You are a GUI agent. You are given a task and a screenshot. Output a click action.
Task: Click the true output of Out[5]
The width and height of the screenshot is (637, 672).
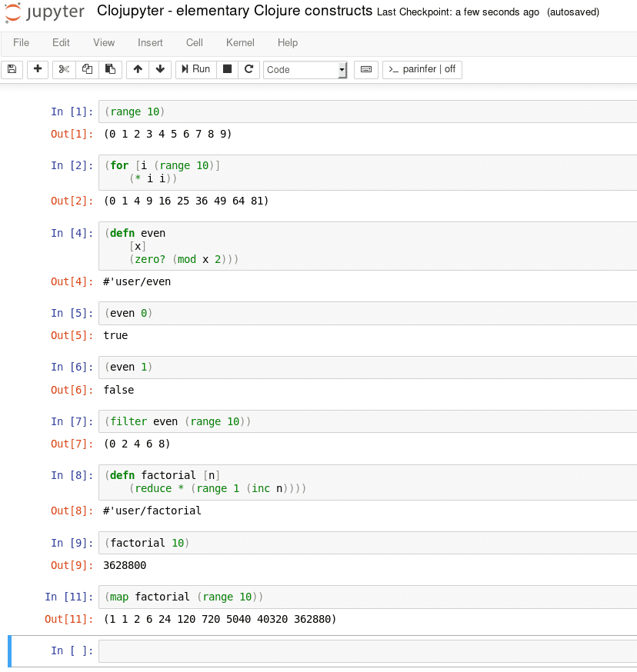coord(115,335)
